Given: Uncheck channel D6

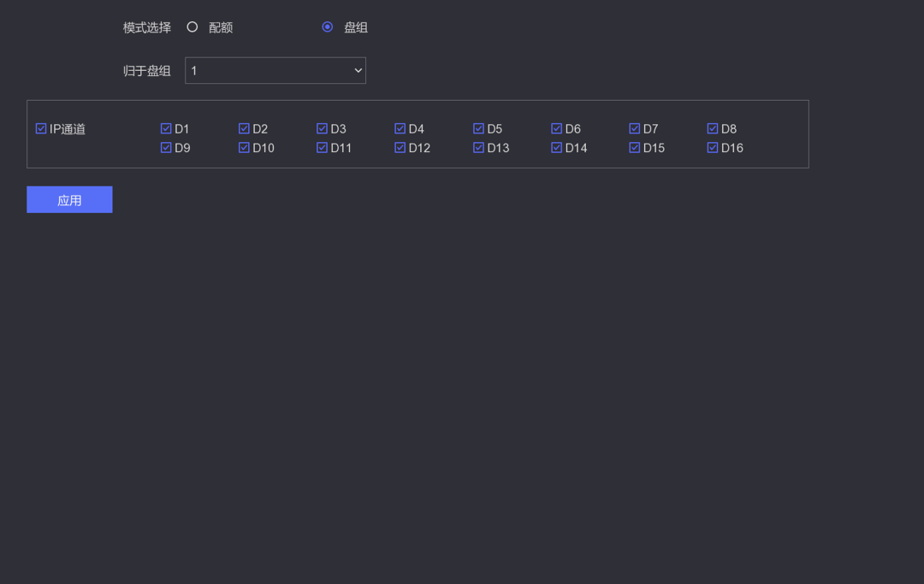Looking at the screenshot, I should pyautogui.click(x=556, y=129).
